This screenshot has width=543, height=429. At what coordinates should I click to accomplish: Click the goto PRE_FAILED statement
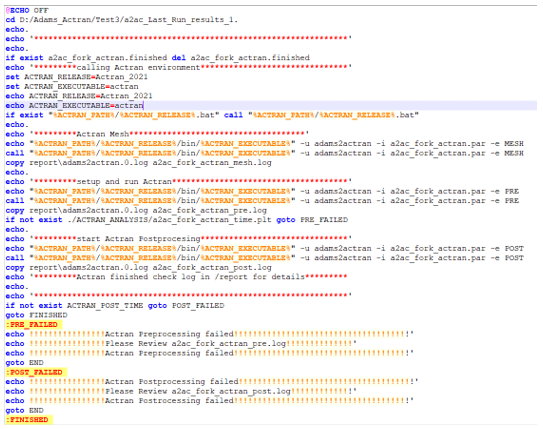[x=312, y=220]
